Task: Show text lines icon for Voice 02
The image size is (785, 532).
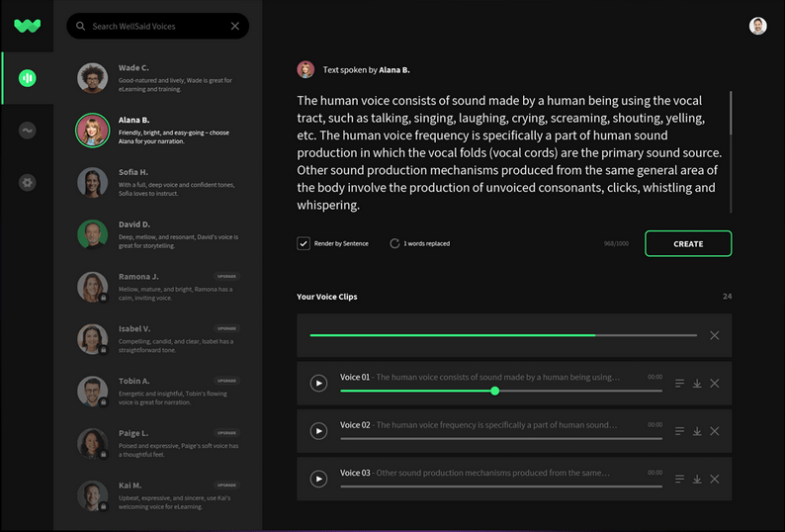Action: pos(679,431)
